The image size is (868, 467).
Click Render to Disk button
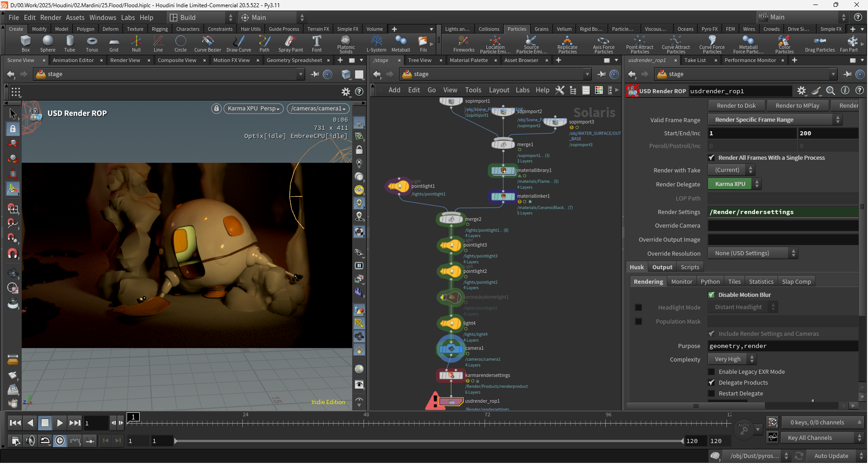point(736,106)
